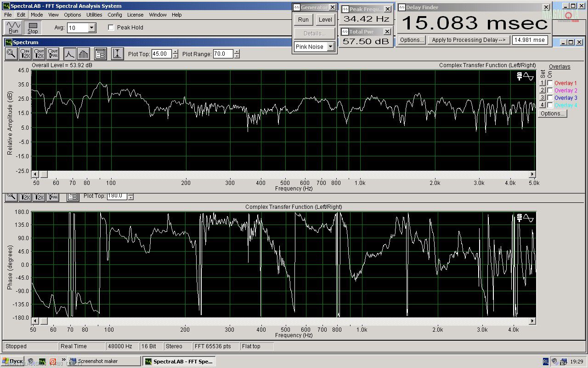
Task: Open the Help menu
Action: click(177, 15)
